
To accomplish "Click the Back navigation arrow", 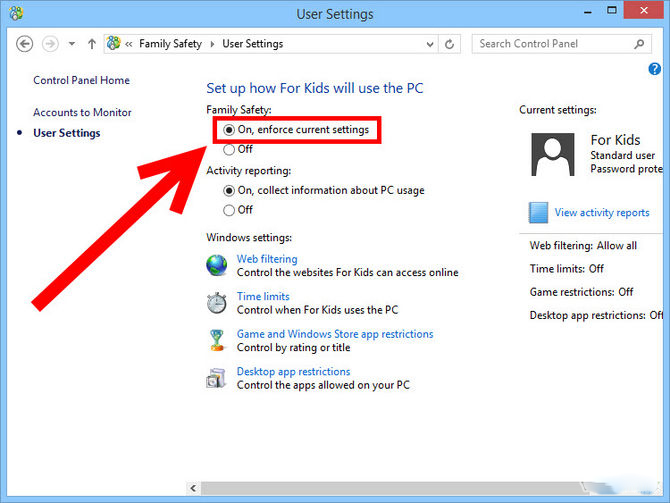I will [24, 44].
